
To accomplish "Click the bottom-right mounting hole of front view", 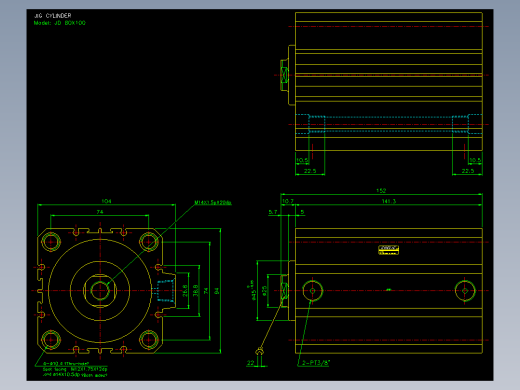I will click(149, 340).
